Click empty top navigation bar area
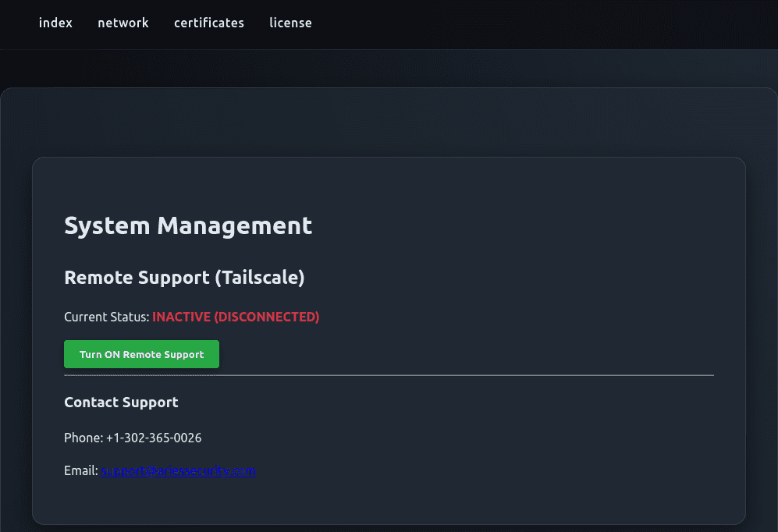778x532 pixels. [546, 23]
